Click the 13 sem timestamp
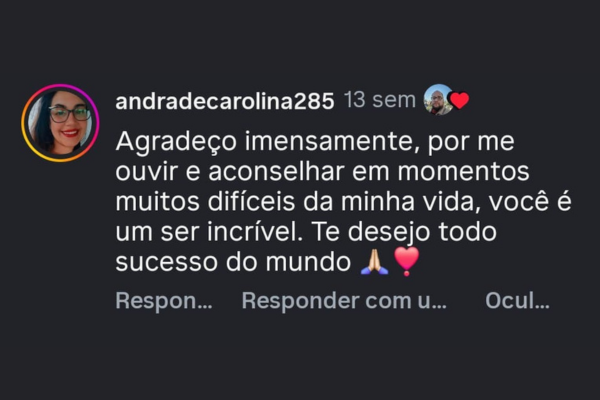This screenshot has height=400, width=600. click(x=380, y=100)
